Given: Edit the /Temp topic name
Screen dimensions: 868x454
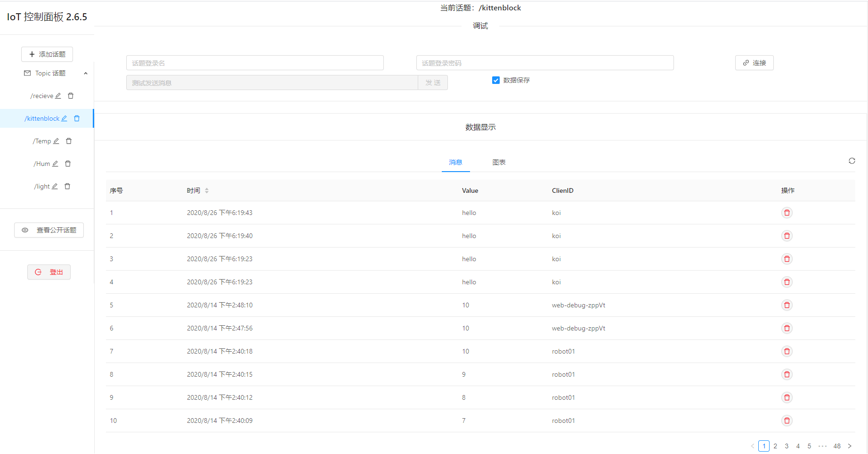Looking at the screenshot, I should [56, 141].
